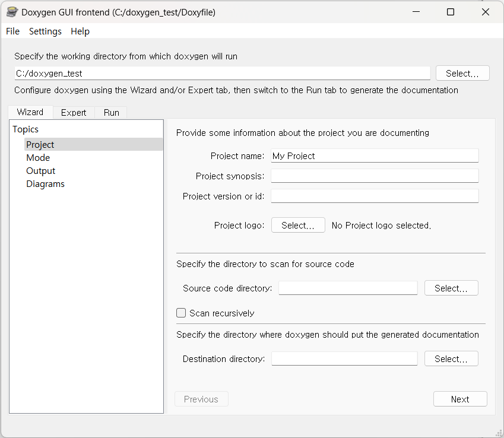This screenshot has height=438, width=504.
Task: Click the window resize grip corner
Action: [x=499, y=433]
